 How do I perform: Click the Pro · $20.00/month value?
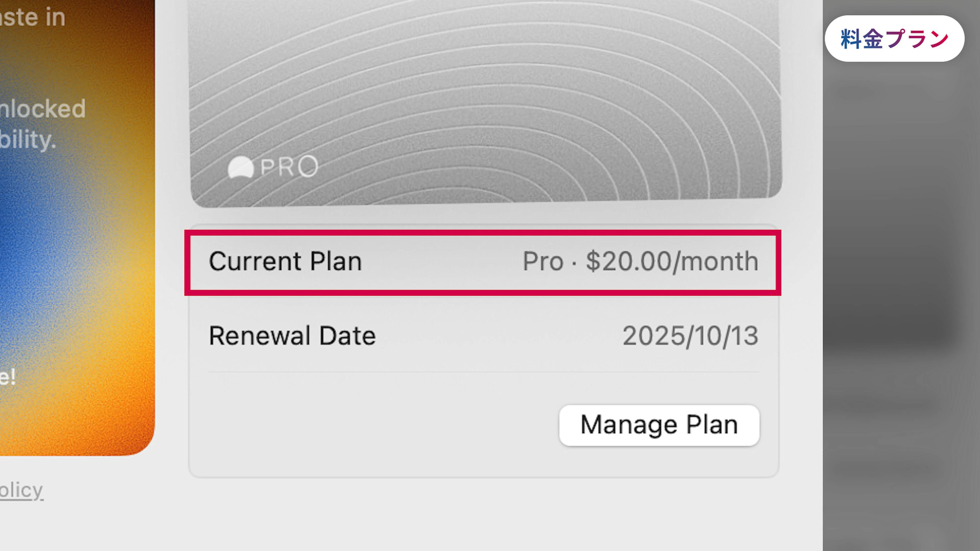tap(640, 262)
